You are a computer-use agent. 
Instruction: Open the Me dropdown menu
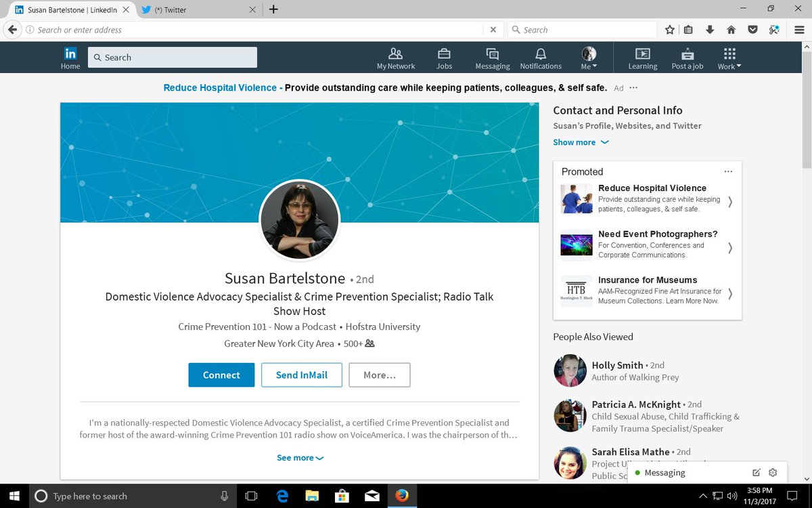[589, 58]
